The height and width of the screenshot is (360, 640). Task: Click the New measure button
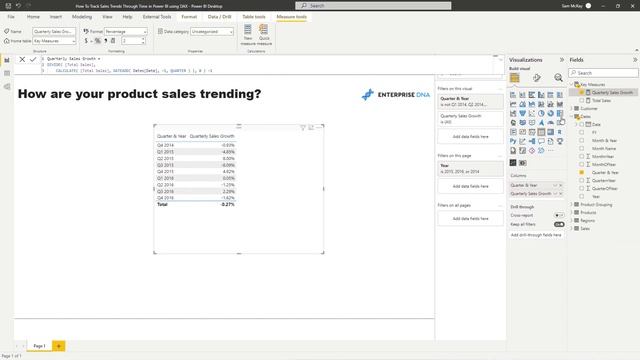248,35
